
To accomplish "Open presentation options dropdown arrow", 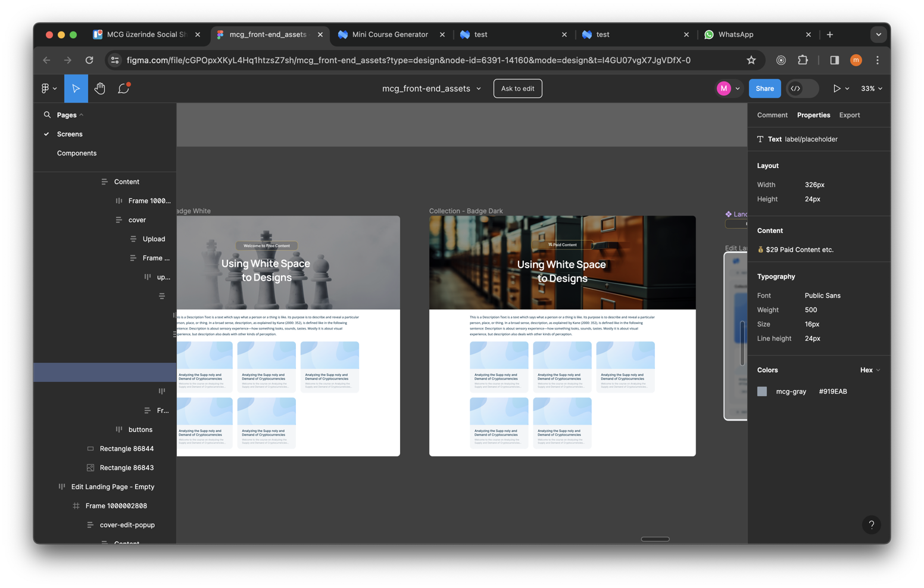I will click(847, 89).
